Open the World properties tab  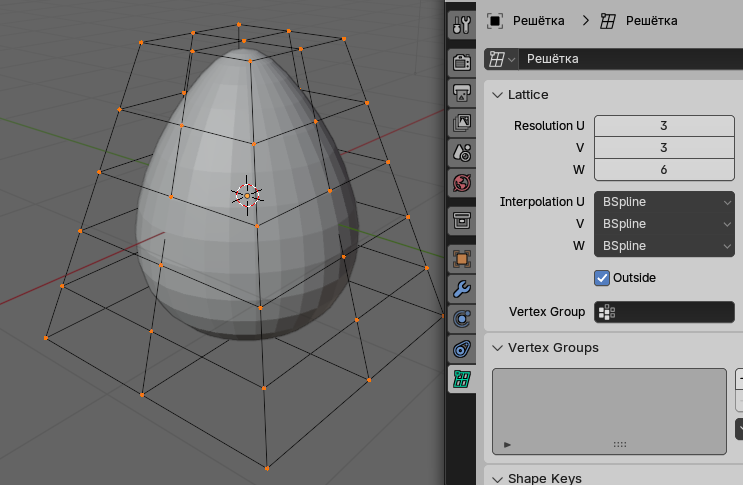click(462, 183)
